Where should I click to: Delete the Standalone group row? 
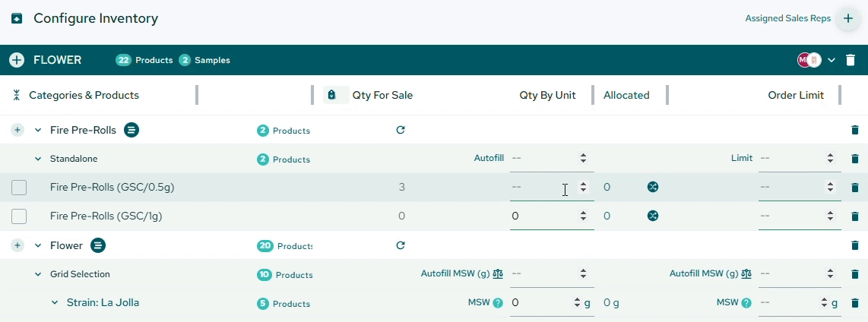[x=855, y=159]
